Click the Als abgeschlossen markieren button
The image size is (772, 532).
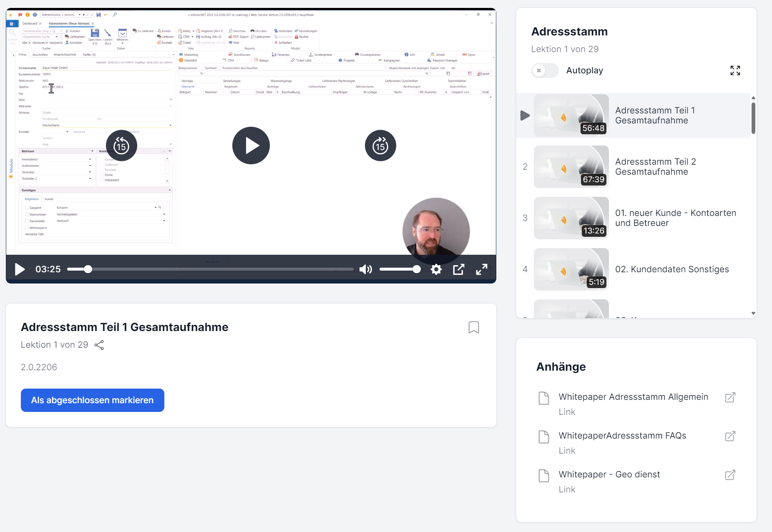[92, 400]
